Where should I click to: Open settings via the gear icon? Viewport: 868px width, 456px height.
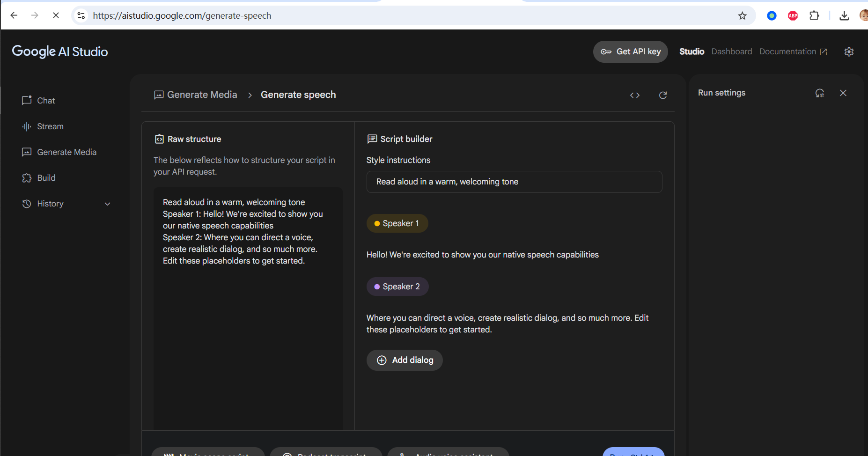pyautogui.click(x=849, y=51)
